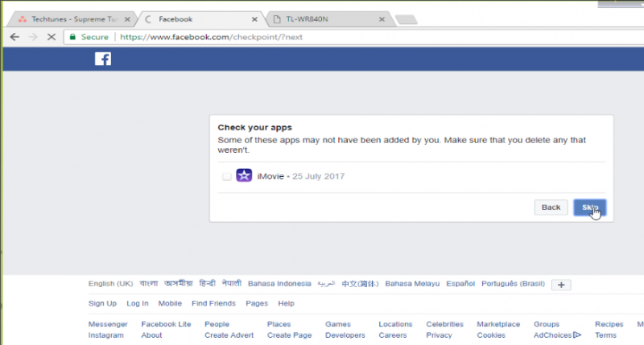Open the Groups footer link
This screenshot has height=345, width=644.
[x=547, y=324]
